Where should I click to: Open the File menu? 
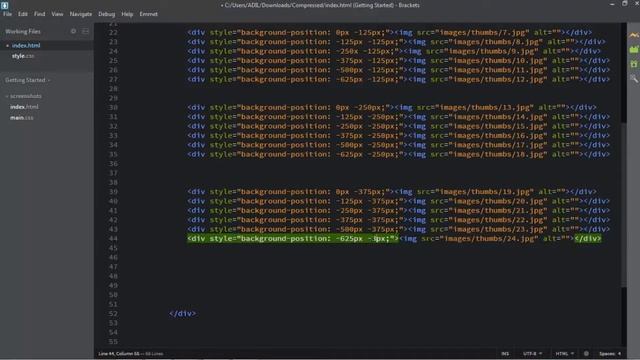[x=7, y=14]
